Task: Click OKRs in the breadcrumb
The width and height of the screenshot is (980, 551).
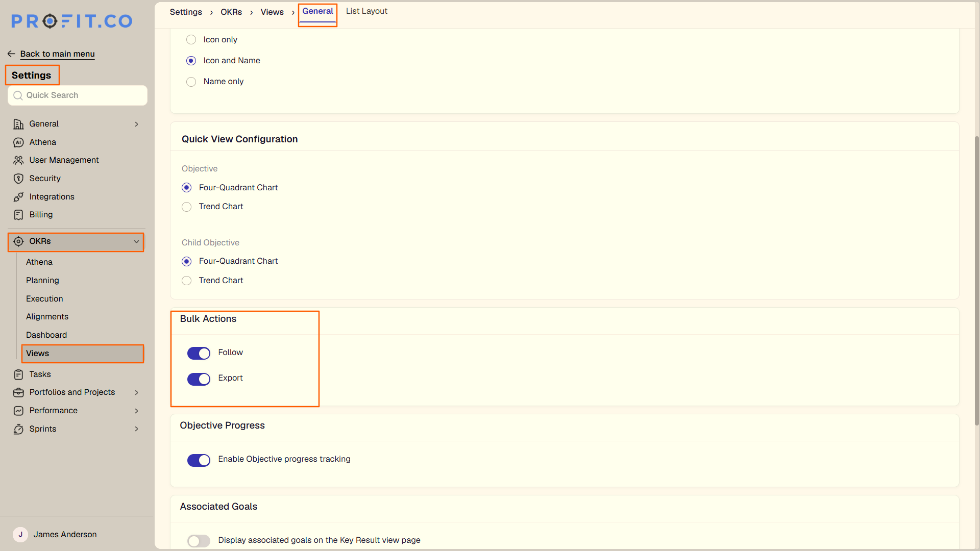Action: (x=231, y=12)
